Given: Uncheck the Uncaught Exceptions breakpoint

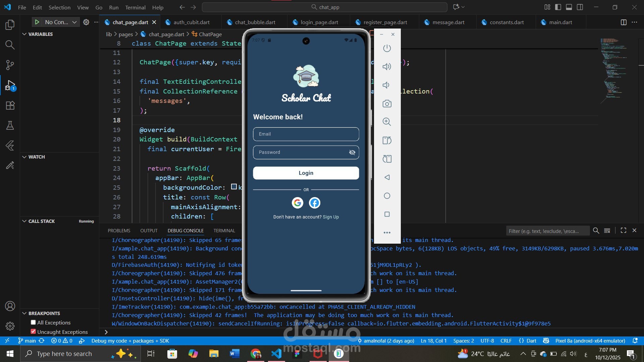Looking at the screenshot, I should coord(33,332).
